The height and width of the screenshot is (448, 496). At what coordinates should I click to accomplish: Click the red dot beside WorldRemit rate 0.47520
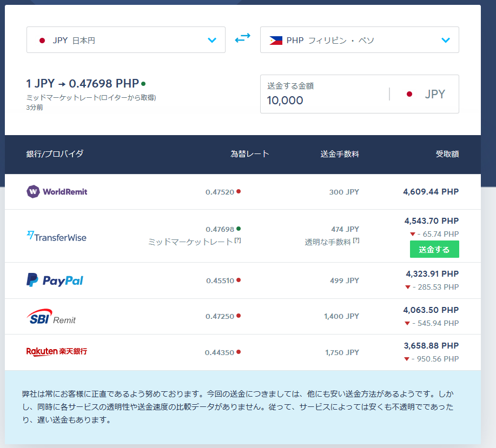239,191
